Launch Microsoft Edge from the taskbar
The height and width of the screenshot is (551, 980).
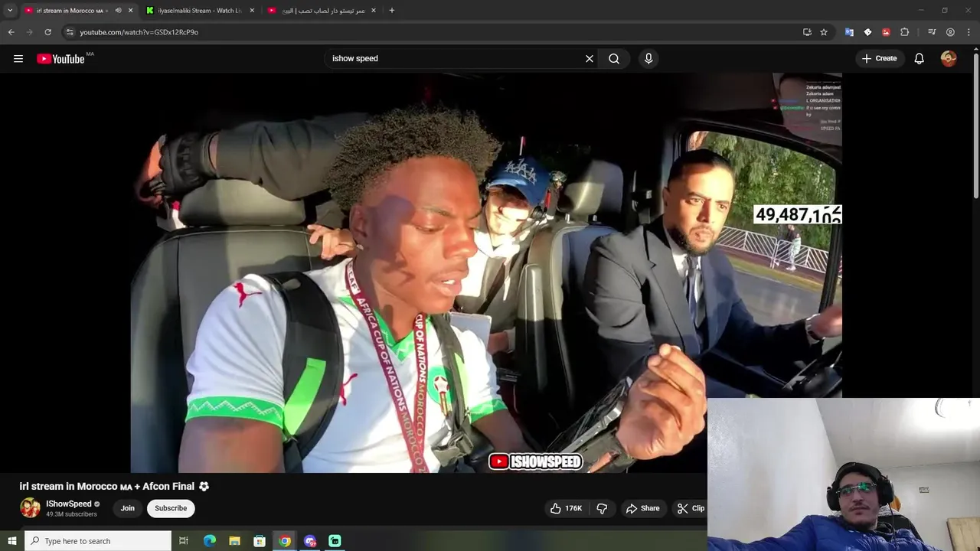click(x=210, y=541)
